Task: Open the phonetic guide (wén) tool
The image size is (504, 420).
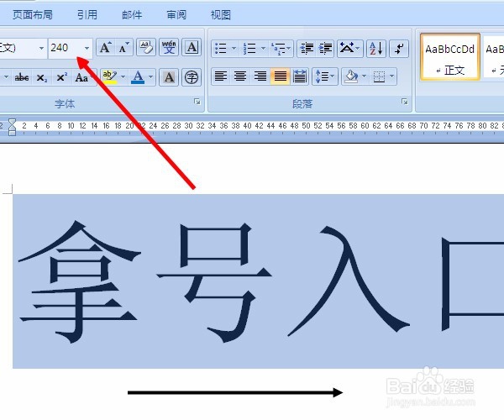Action: tap(169, 48)
